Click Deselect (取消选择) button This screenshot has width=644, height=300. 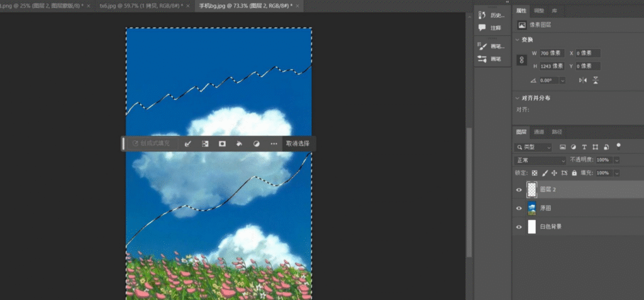tap(298, 144)
